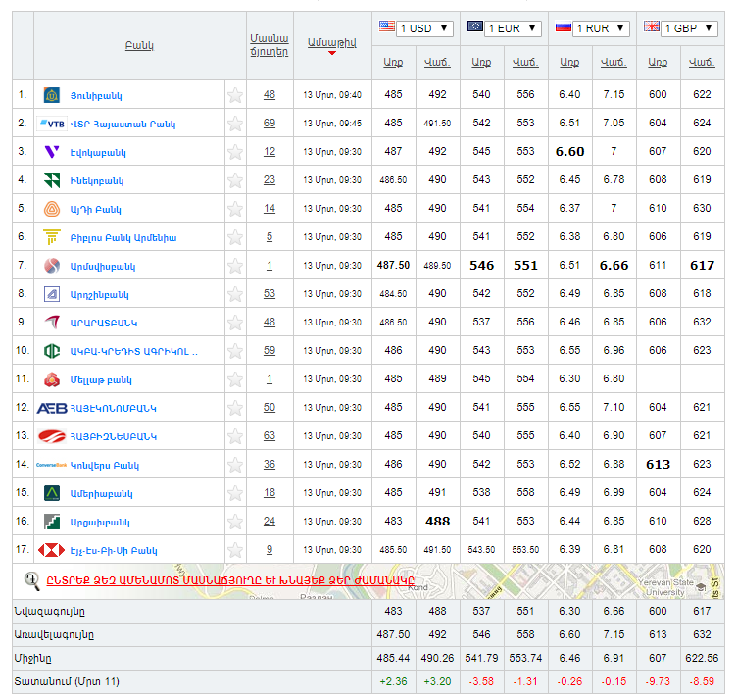
Task: Click the Ameriabank green logo
Action: (x=52, y=493)
